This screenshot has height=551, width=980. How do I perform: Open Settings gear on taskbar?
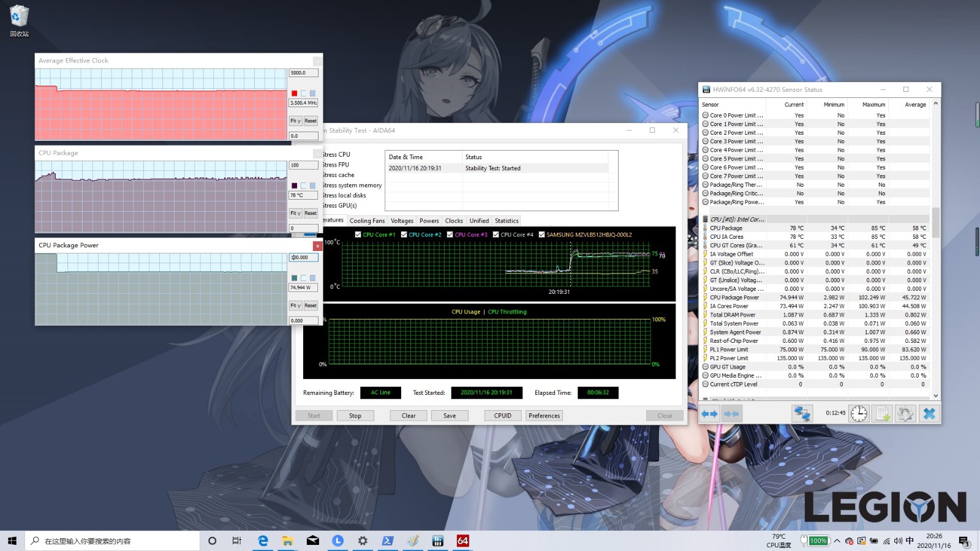pos(363,541)
